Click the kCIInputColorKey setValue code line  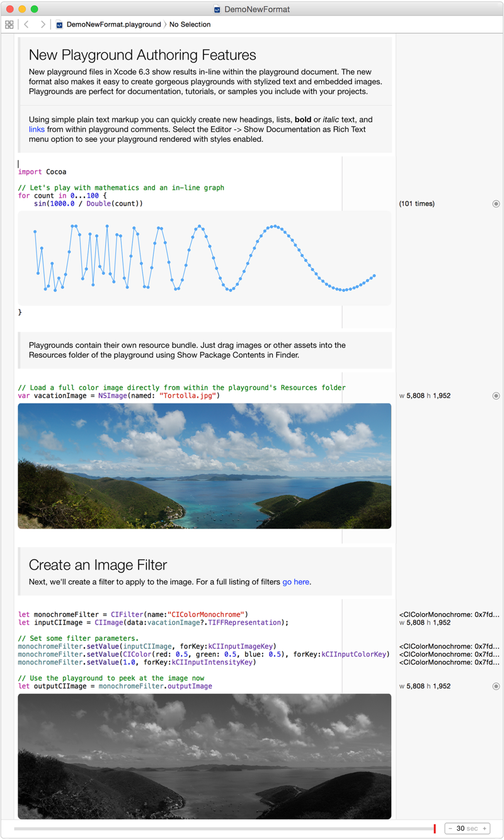point(203,654)
